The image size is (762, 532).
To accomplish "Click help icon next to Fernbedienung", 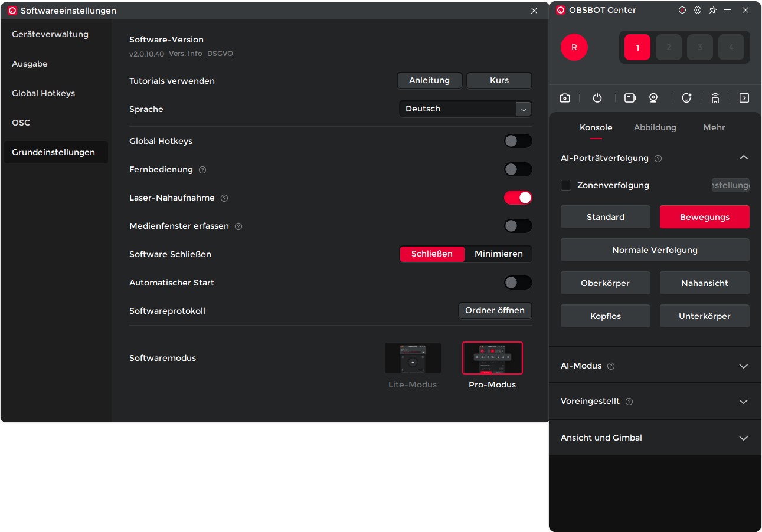I will pos(202,170).
